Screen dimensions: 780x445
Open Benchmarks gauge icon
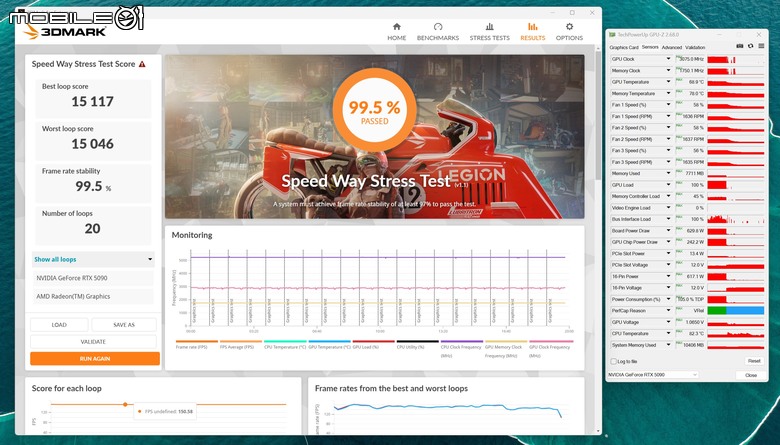click(x=438, y=27)
